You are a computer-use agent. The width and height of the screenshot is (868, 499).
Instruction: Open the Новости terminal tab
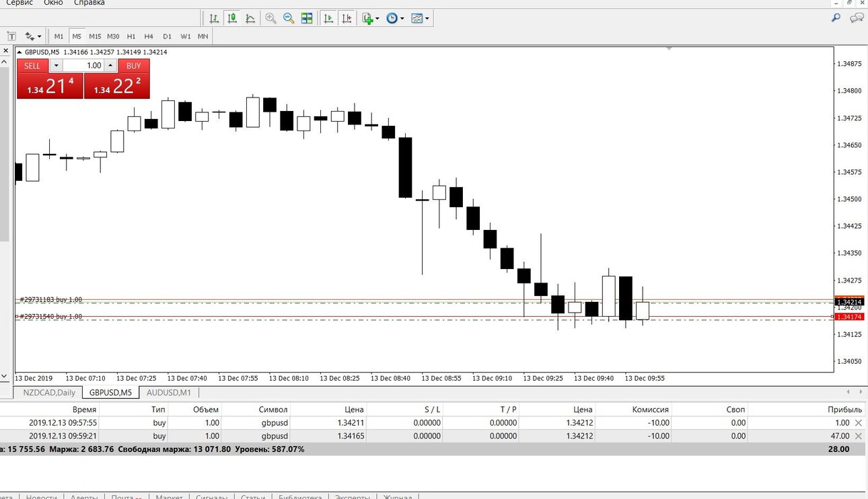(41, 497)
